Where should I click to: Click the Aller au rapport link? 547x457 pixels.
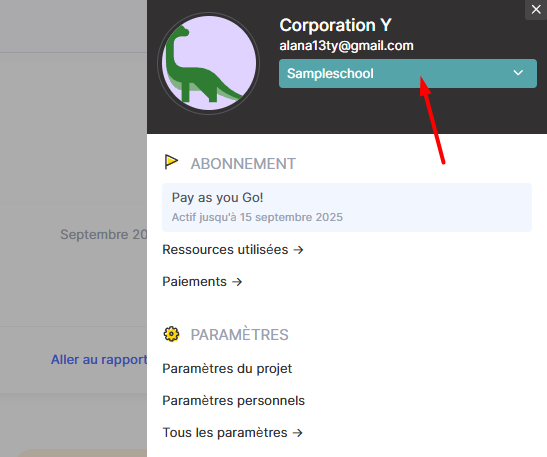99,360
